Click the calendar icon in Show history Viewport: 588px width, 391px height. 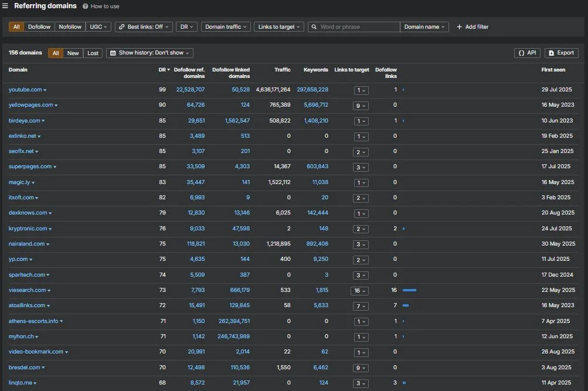(113, 53)
